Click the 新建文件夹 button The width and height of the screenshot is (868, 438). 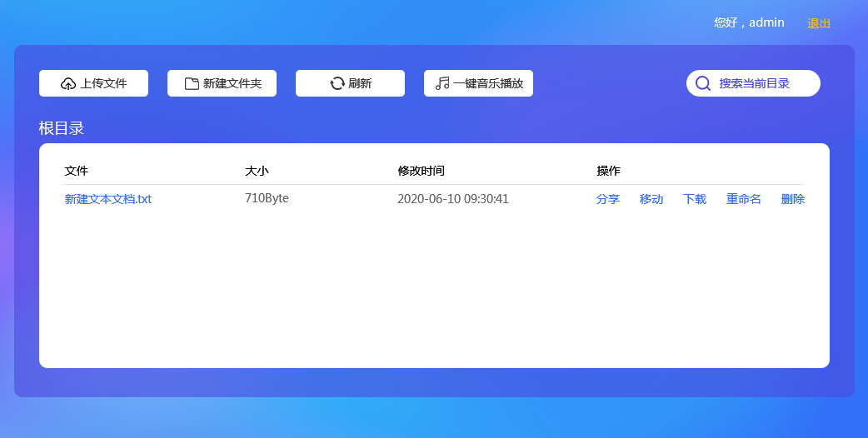pyautogui.click(x=222, y=83)
